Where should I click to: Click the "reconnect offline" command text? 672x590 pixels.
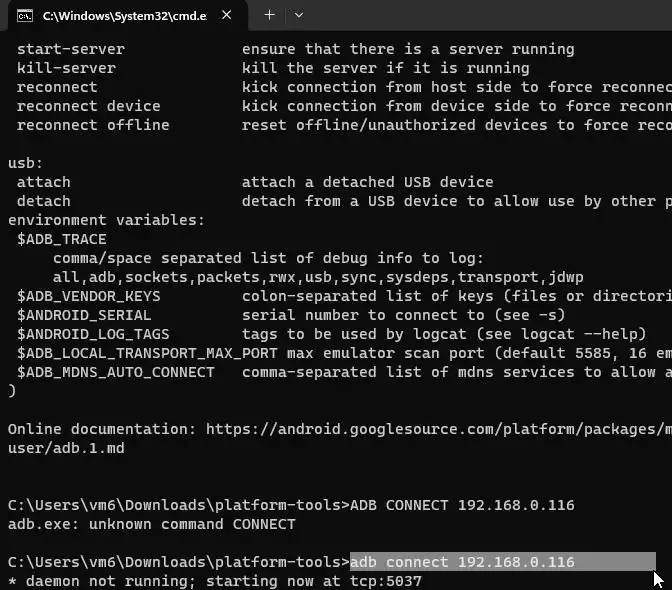(x=93, y=125)
